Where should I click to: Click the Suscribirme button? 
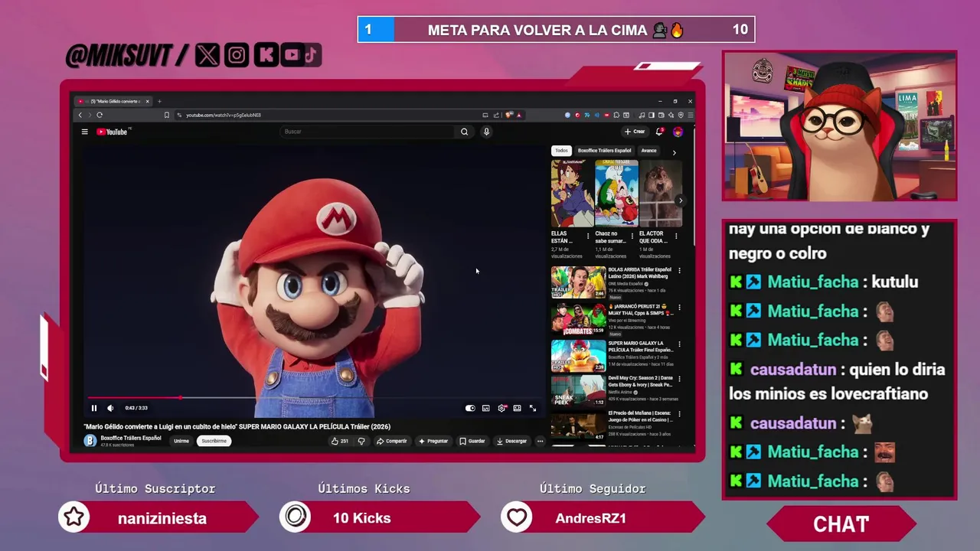point(214,441)
